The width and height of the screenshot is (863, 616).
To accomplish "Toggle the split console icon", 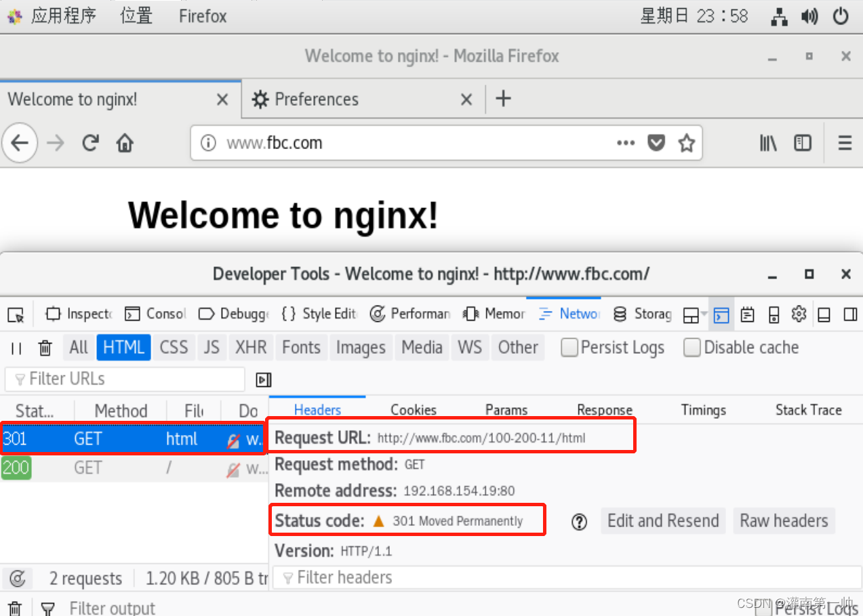I will 721,314.
